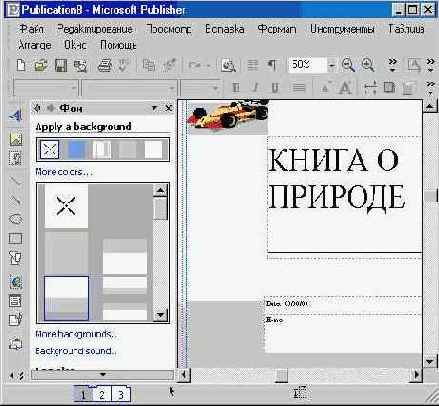Open the Редактирование menu

(x=95, y=29)
